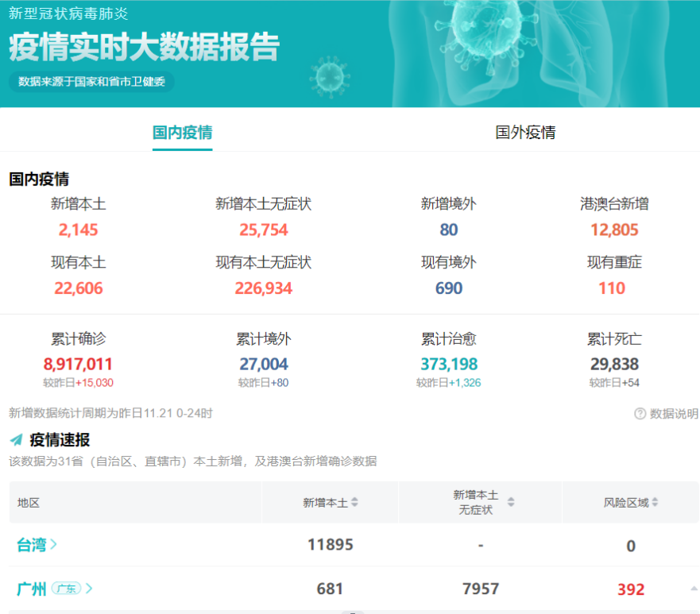
Task: Collapse the 广州 row using the right-edge triangle
Action: (x=694, y=589)
